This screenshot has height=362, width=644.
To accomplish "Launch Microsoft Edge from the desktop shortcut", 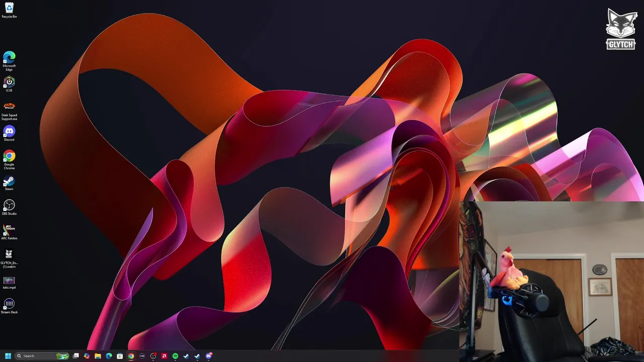I will pyautogui.click(x=9, y=61).
